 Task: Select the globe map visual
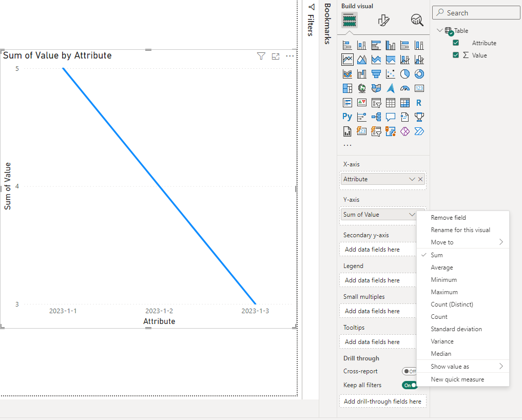click(x=361, y=88)
